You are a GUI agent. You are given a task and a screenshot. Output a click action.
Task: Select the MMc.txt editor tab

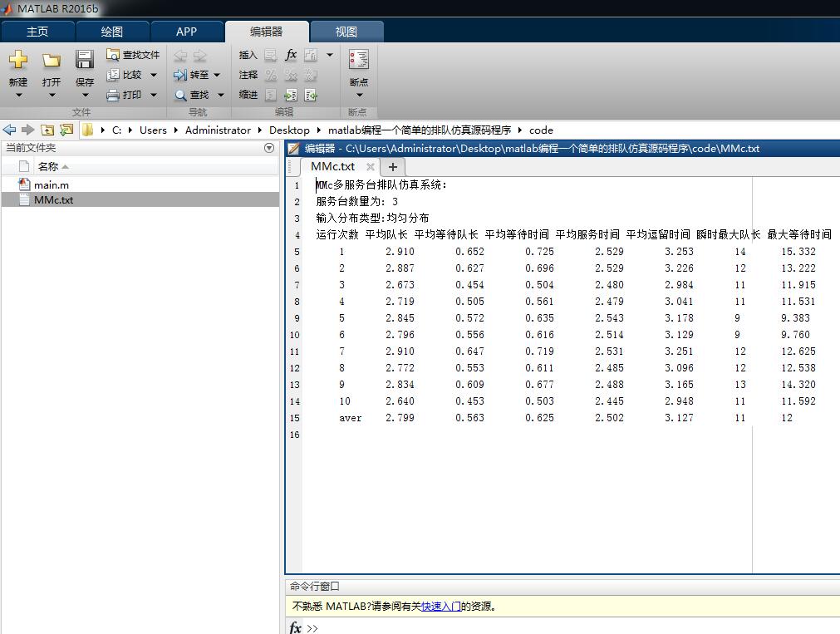click(332, 167)
